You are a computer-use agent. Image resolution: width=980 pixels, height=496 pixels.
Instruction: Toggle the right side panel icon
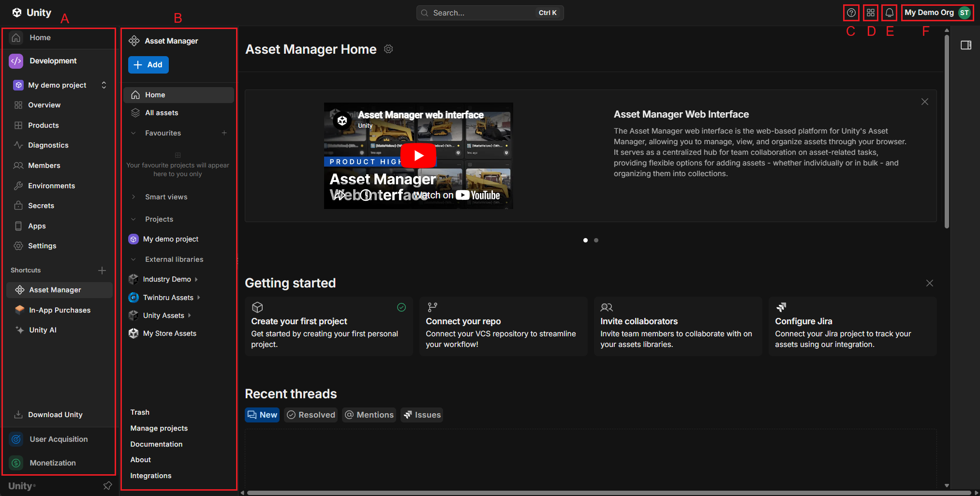tap(966, 45)
